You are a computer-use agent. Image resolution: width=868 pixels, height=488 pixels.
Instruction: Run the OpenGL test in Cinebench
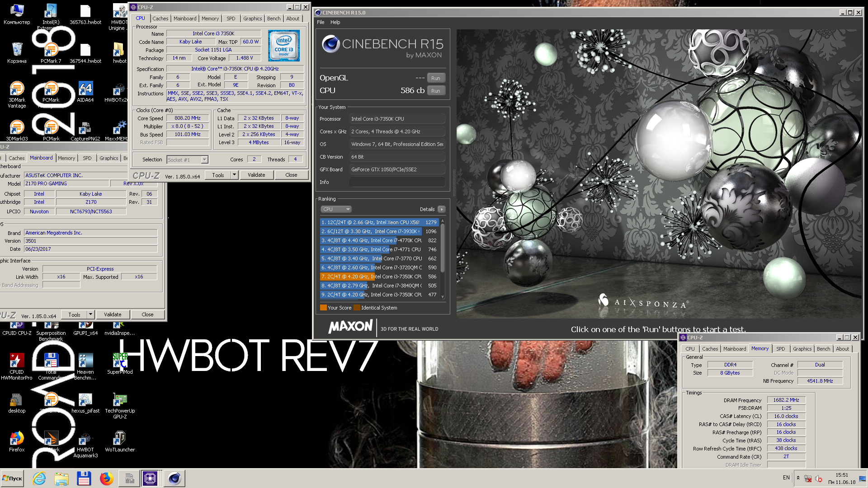coord(435,78)
